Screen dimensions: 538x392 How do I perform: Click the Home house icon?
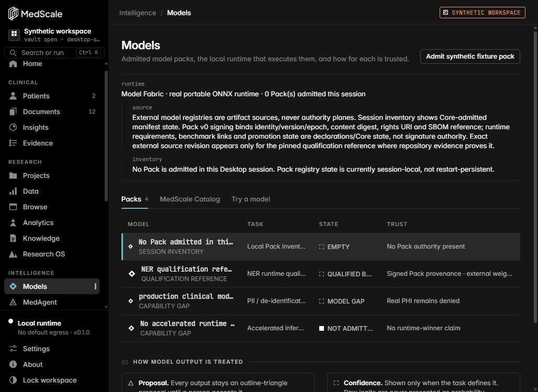click(13, 64)
